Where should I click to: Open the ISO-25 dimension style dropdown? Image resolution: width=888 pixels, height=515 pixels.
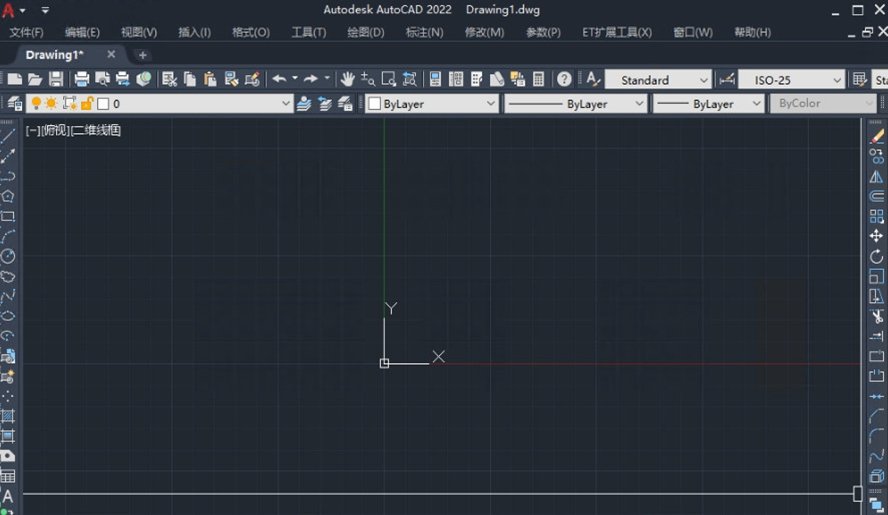[836, 80]
